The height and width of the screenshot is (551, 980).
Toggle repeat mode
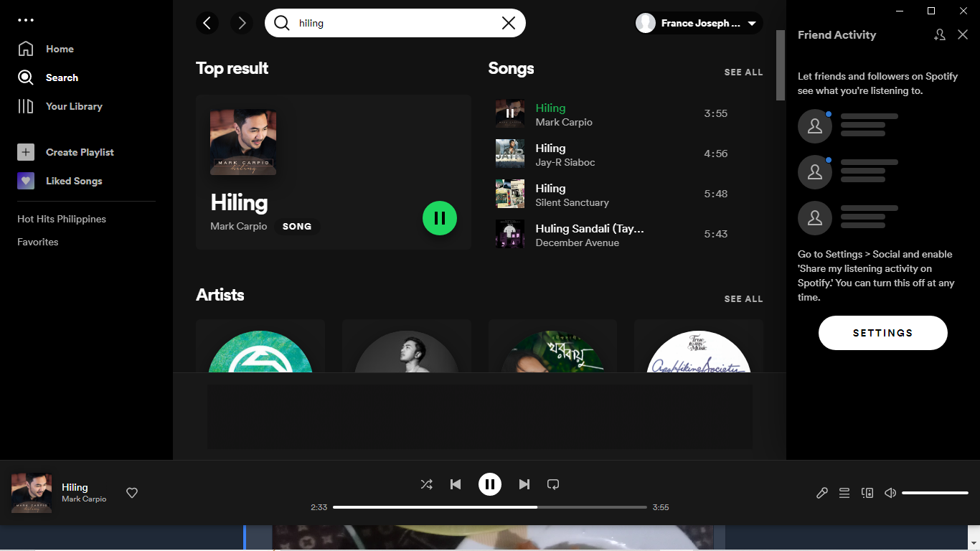click(x=553, y=484)
